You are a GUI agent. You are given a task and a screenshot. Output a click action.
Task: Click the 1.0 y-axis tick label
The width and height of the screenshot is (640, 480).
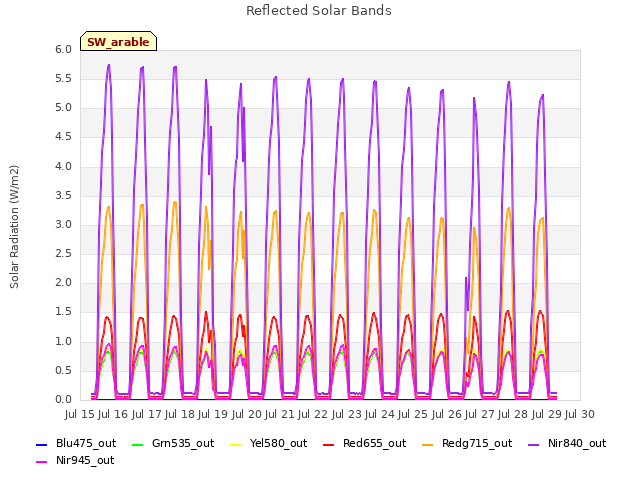(x=63, y=342)
